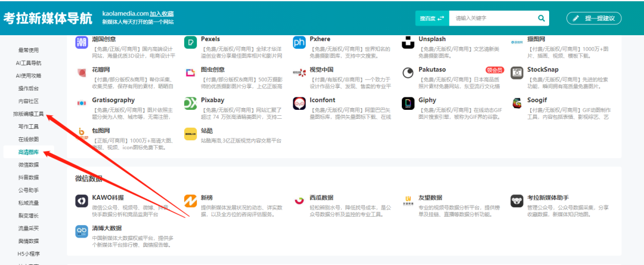Open the 包图网 orange logo icon
Screen dimensions: 644x265
pos(82,134)
